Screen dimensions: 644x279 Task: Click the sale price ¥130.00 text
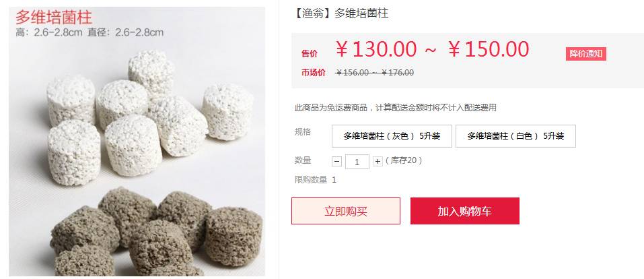[x=376, y=49]
